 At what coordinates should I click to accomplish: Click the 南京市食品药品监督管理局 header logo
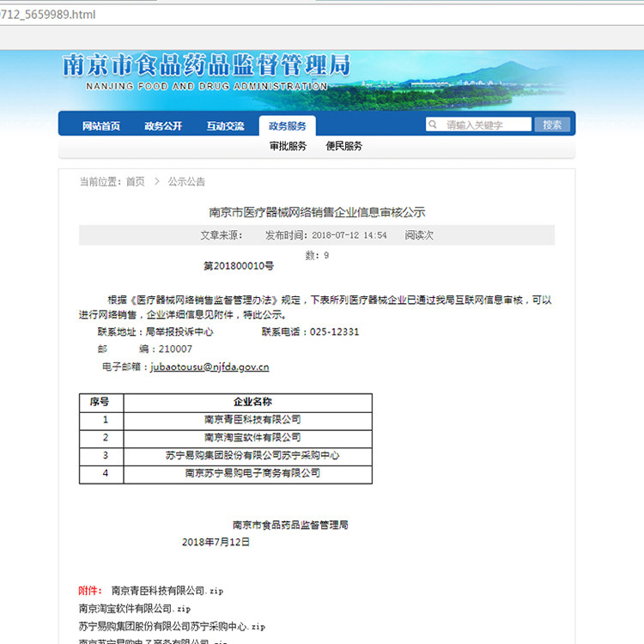click(207, 64)
